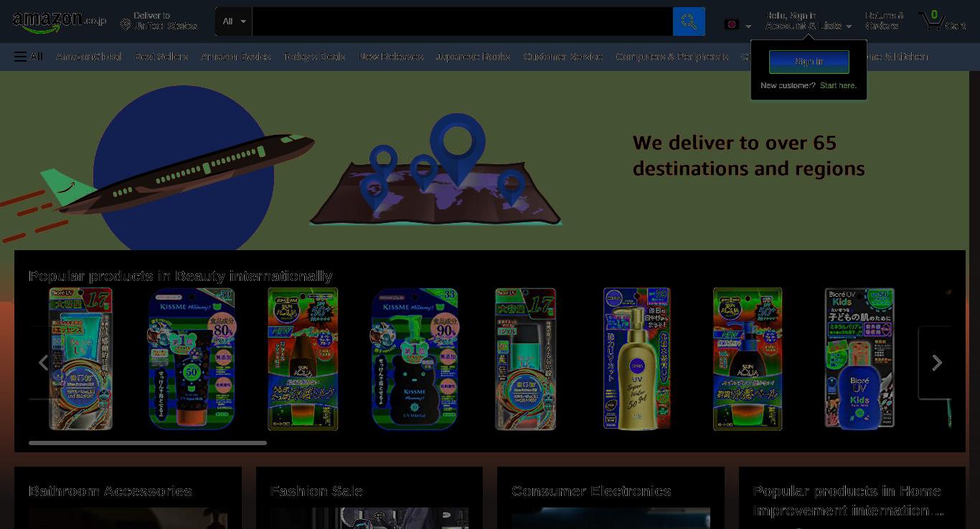The width and height of the screenshot is (980, 529).
Task: Show previous items with carousel left arrow
Action: pyautogui.click(x=44, y=363)
